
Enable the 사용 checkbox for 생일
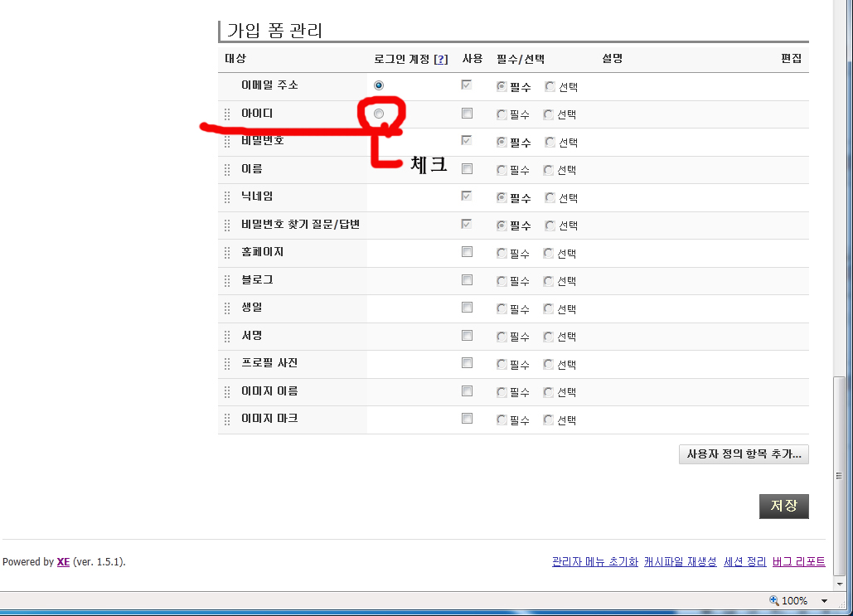coord(467,308)
